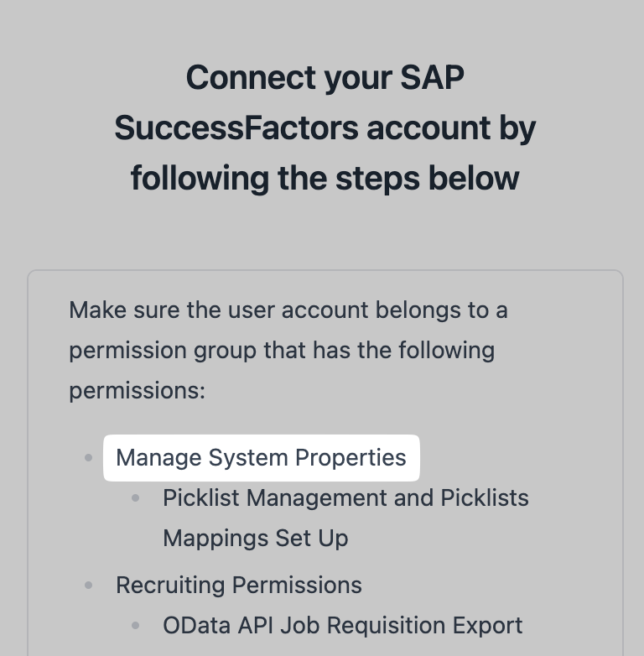
Task: Click the word 'account' in the heading
Action: [x=428, y=128]
